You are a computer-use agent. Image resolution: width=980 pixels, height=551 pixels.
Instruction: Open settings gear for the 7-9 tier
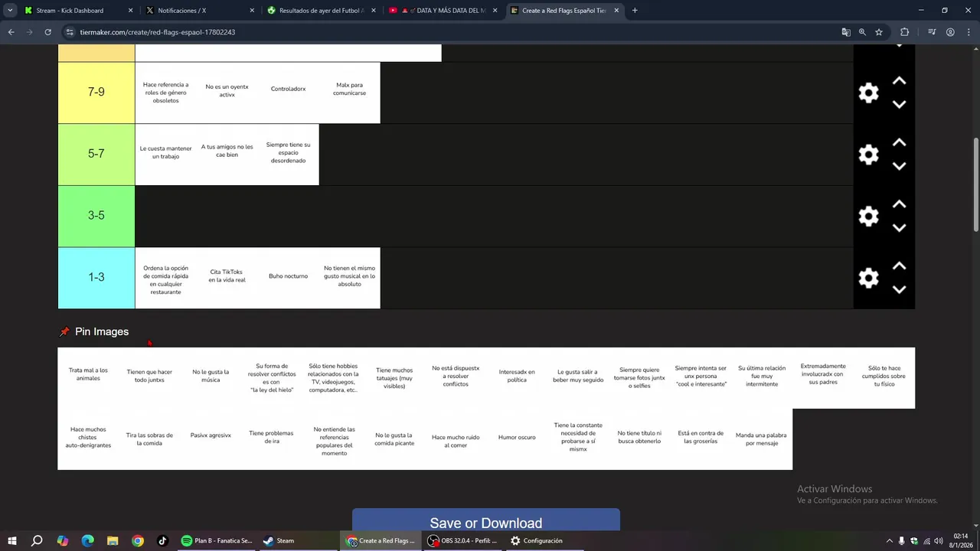click(868, 93)
